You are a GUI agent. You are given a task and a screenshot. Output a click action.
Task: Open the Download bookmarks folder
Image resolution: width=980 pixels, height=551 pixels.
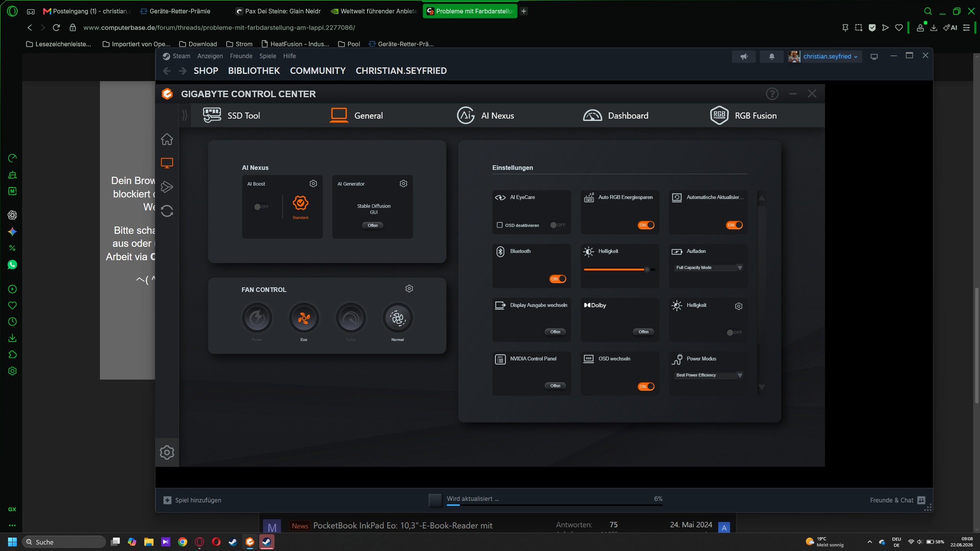198,44
